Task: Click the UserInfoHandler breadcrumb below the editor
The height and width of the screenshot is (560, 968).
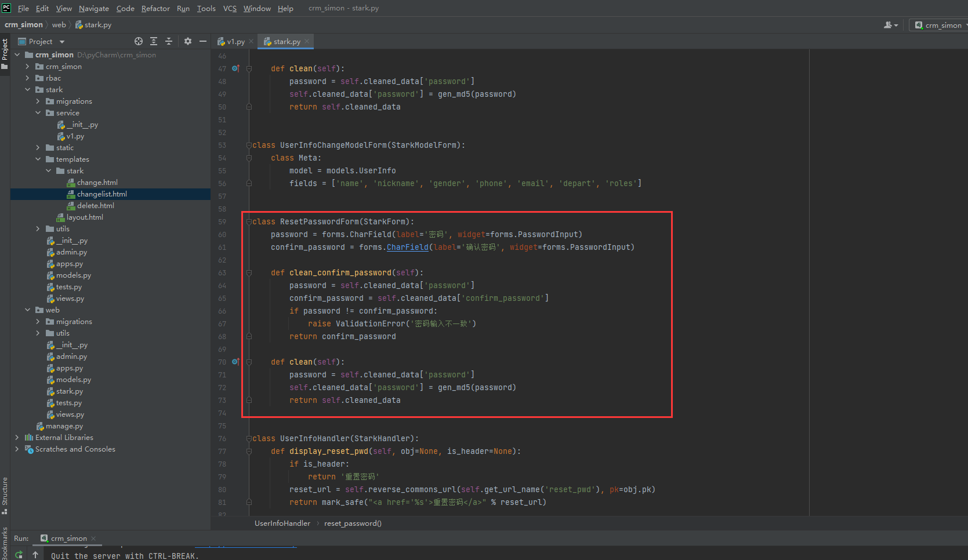Action: click(282, 523)
